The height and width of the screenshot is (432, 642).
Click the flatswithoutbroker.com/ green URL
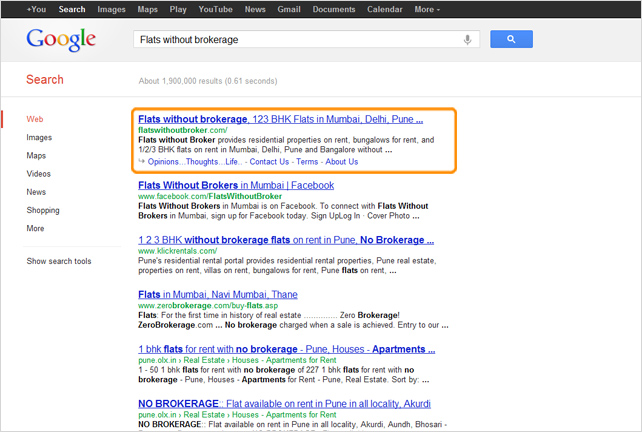tap(183, 130)
